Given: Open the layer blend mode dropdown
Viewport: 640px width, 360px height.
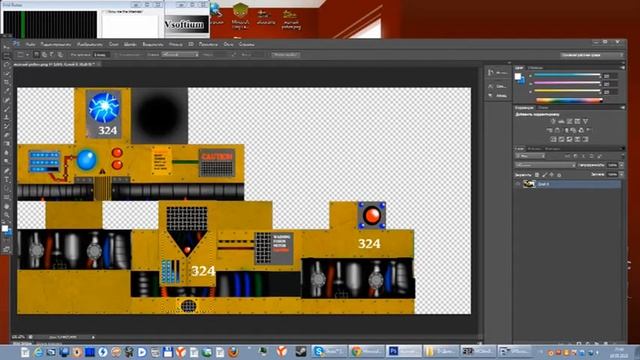Looking at the screenshot, I should (545, 165).
